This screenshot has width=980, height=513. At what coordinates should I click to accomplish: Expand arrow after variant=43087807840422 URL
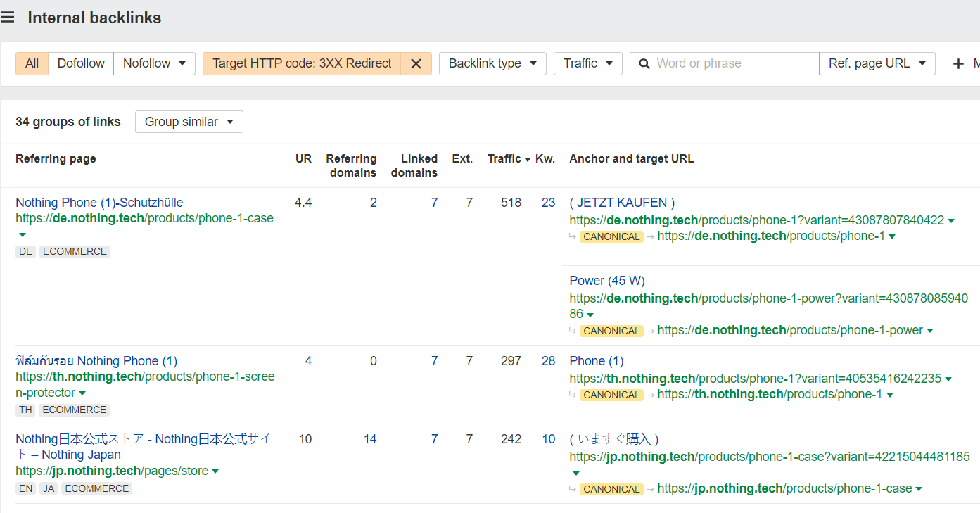951,221
